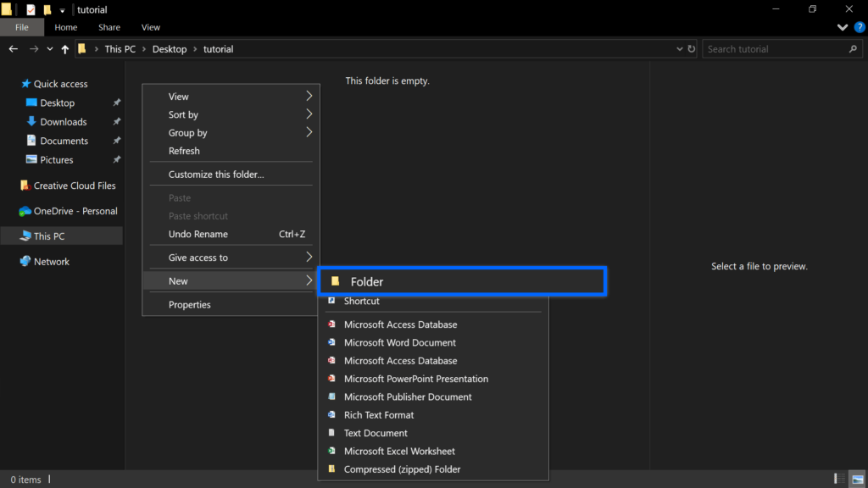The width and height of the screenshot is (868, 488).
Task: Create a new Shortcut from submenu
Action: [433, 301]
